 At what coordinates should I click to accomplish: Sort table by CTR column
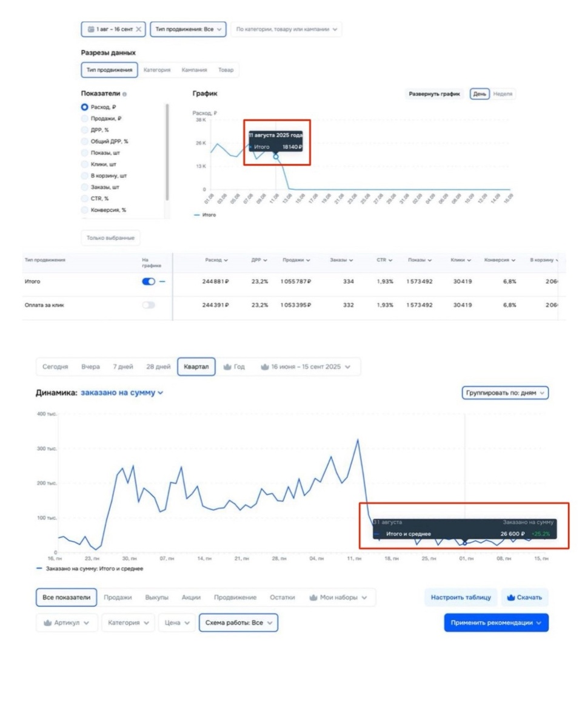384,260
